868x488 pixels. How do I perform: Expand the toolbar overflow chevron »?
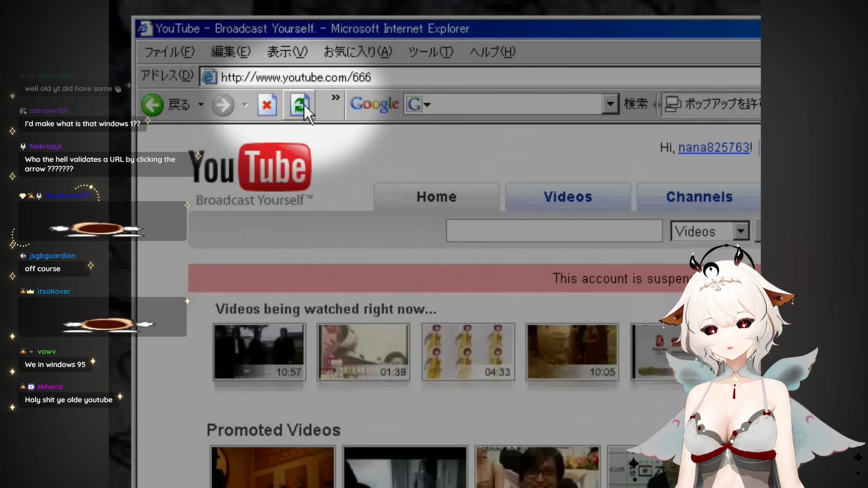pyautogui.click(x=336, y=98)
